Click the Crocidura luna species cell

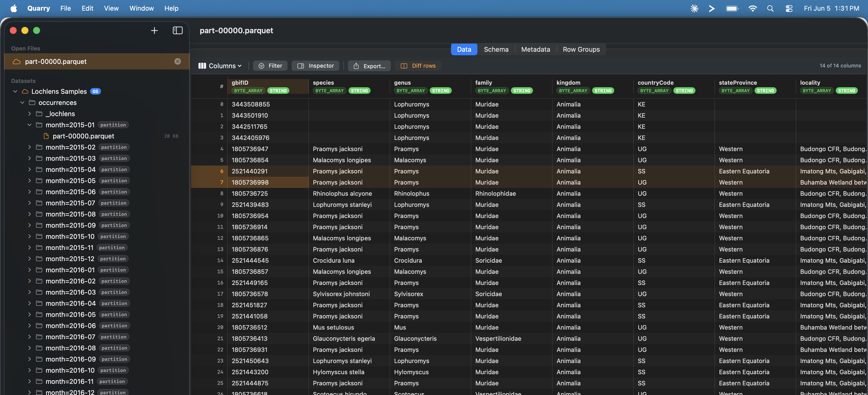click(349, 260)
